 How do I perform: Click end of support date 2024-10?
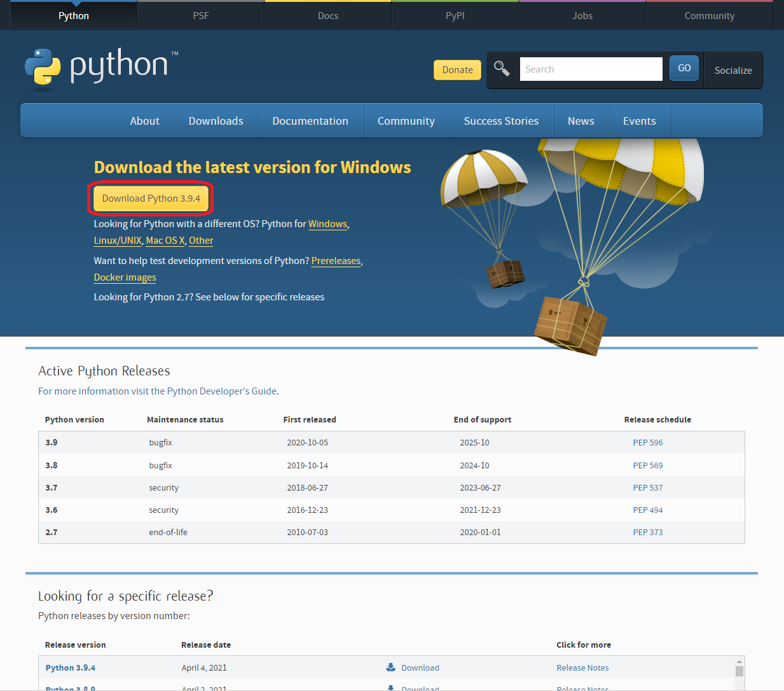[x=475, y=466]
